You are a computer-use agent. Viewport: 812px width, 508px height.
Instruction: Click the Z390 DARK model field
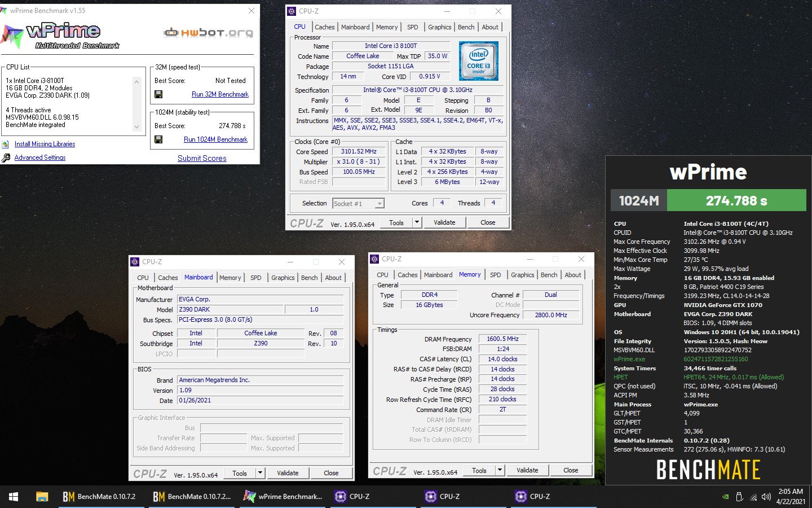(x=230, y=309)
